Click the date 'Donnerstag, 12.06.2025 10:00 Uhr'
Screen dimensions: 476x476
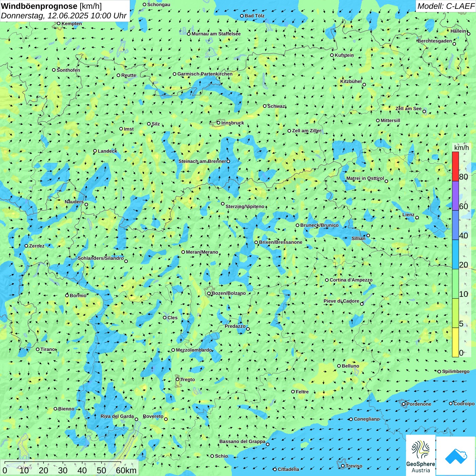click(x=64, y=16)
